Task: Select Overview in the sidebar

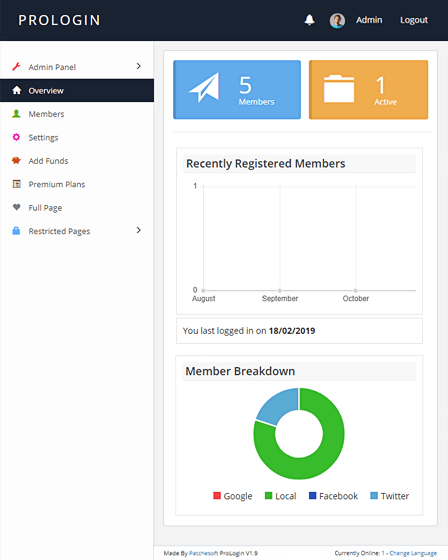Action: coord(77,90)
